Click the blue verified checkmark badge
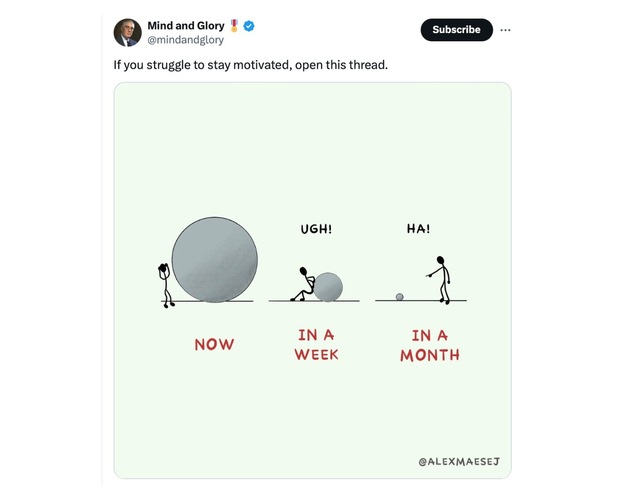The width and height of the screenshot is (622, 500). [x=249, y=25]
